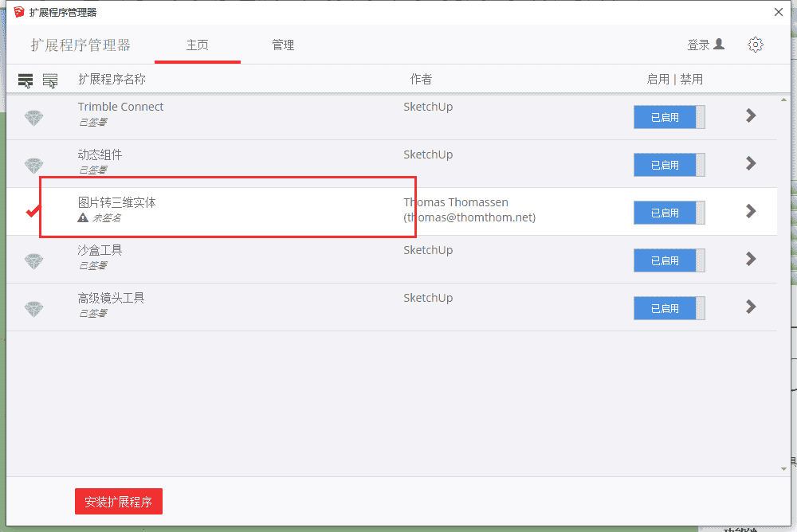Expand details chevron for 沙盒工具

click(x=751, y=259)
